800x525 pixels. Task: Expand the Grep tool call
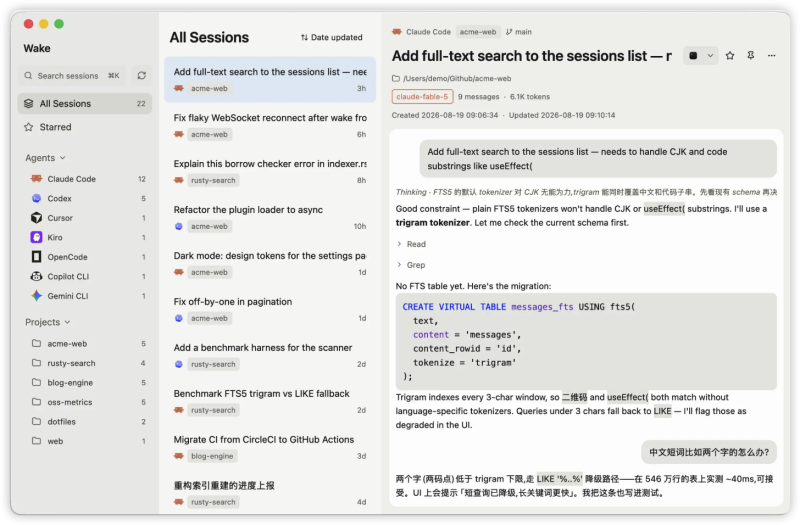pos(411,265)
